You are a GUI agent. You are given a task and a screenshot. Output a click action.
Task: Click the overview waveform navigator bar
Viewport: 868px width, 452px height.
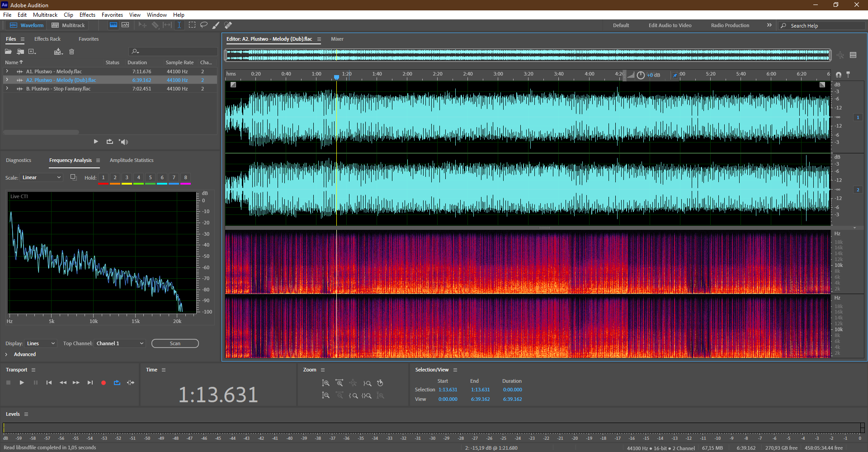tap(528, 55)
